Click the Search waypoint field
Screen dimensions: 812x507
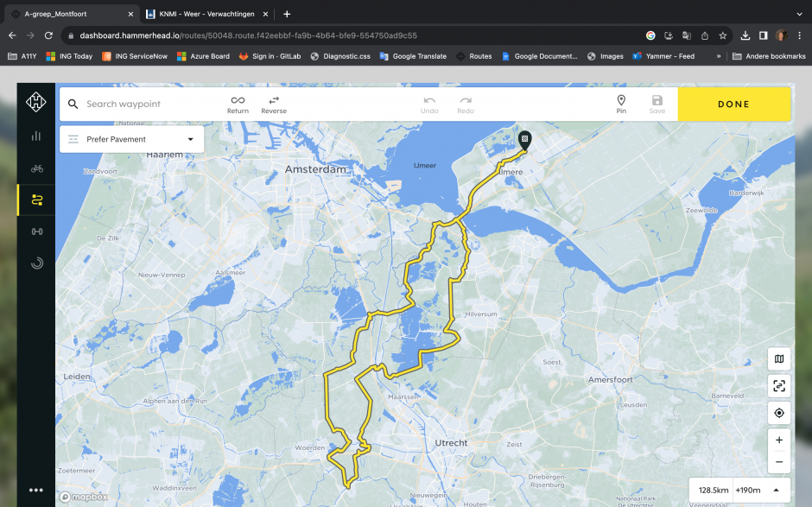147,104
